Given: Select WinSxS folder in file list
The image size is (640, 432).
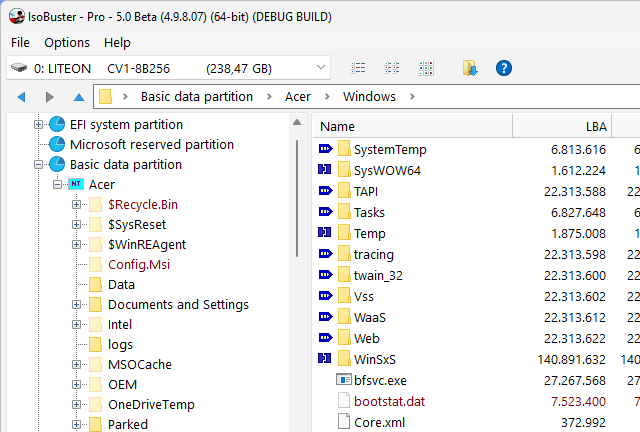Looking at the screenshot, I should (x=375, y=360).
